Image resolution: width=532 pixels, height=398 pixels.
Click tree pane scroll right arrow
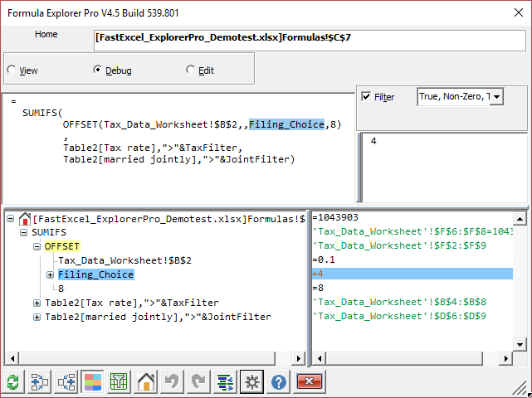tap(299, 358)
